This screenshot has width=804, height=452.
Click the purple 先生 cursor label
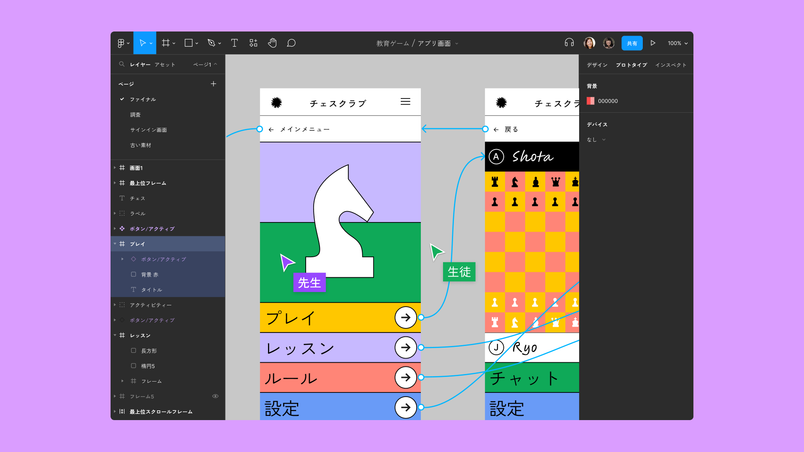click(309, 282)
